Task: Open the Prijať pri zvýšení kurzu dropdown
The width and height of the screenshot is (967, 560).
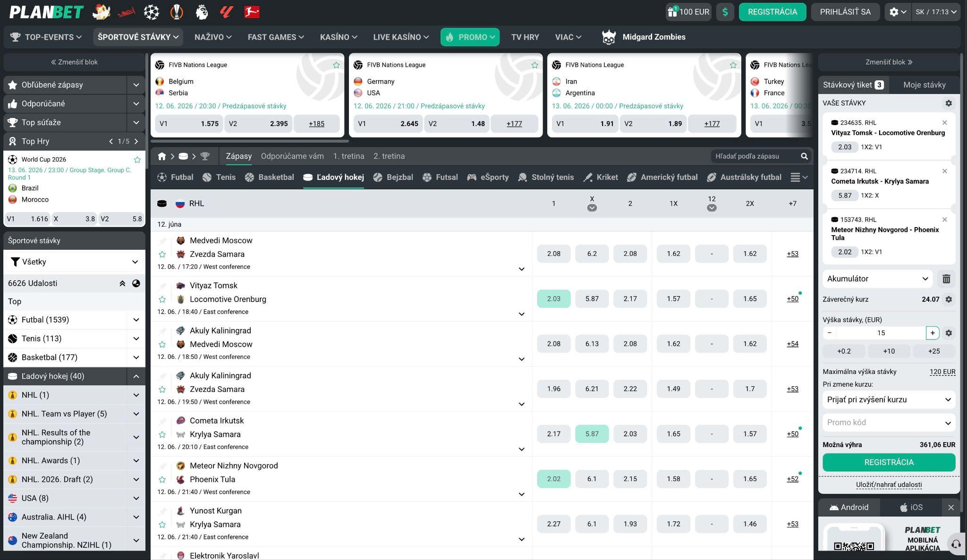Action: pos(889,399)
